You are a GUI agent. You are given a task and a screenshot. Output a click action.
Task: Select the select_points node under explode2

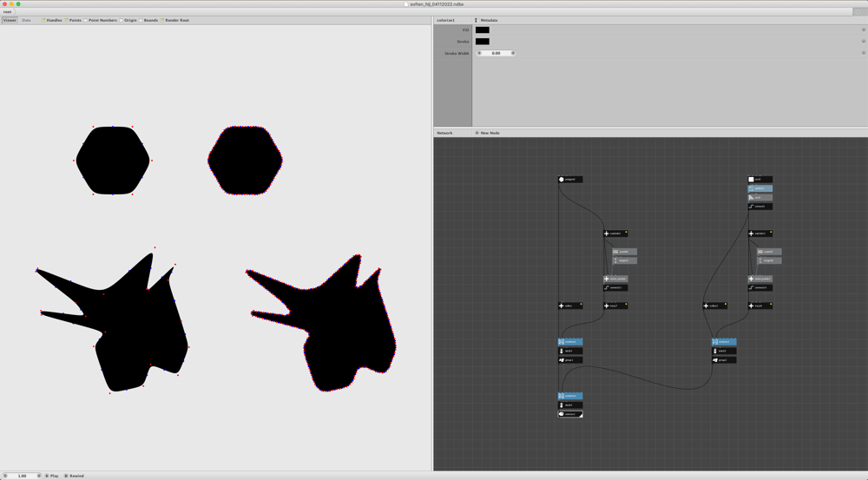tap(615, 279)
